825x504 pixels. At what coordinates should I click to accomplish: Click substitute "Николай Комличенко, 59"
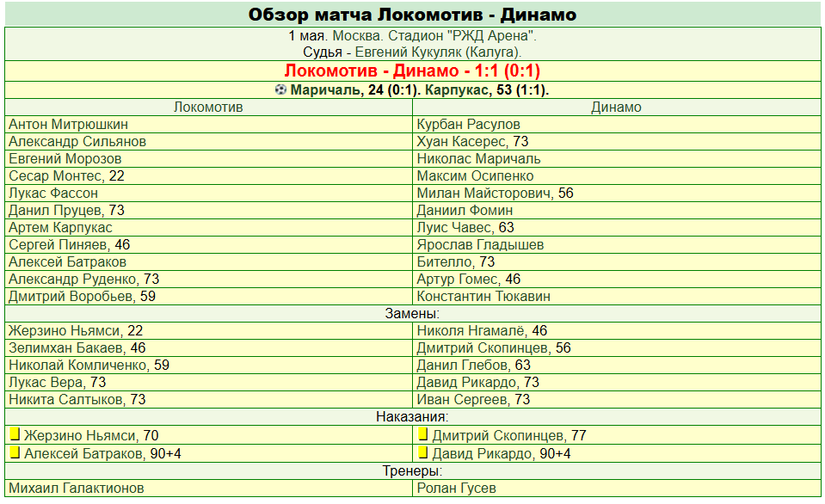(x=89, y=366)
